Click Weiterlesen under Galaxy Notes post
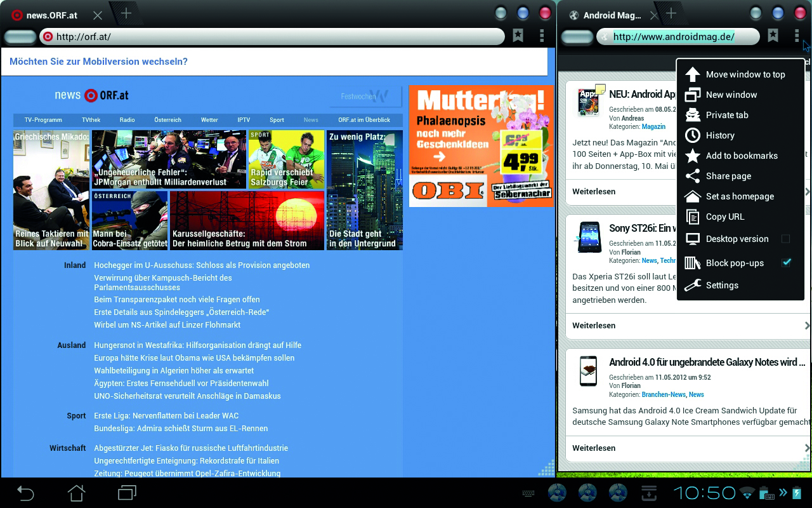Viewport: 812px width, 508px height. pyautogui.click(x=594, y=448)
